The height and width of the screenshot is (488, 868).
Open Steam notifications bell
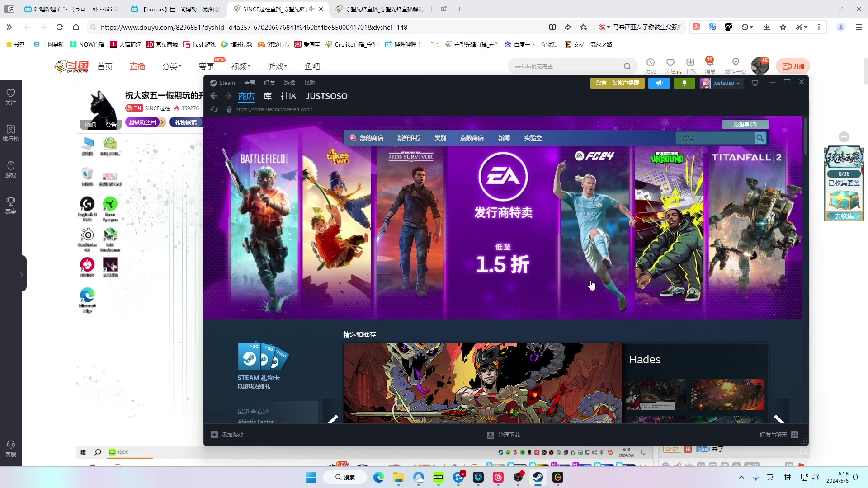(x=684, y=83)
